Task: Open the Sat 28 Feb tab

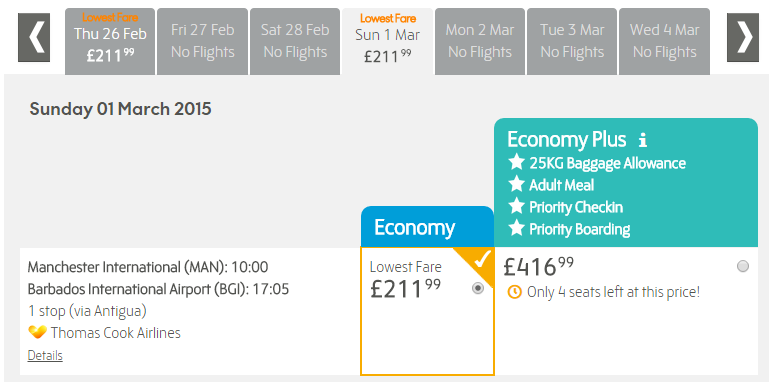Action: (x=295, y=42)
